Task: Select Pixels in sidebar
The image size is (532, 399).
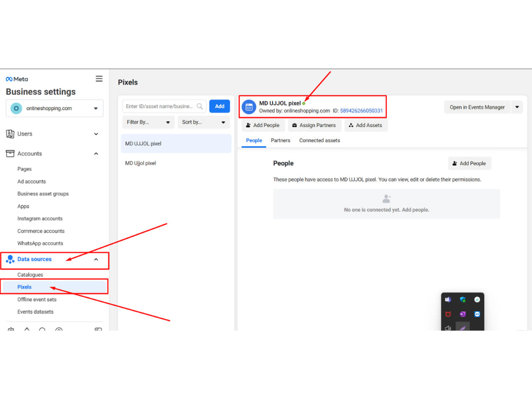Action: point(54,287)
